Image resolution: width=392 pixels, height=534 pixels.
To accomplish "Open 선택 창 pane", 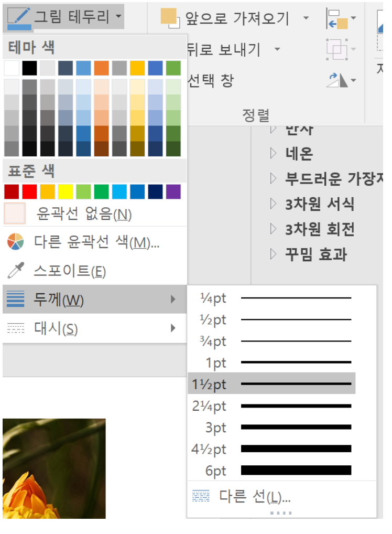I will click(x=211, y=81).
